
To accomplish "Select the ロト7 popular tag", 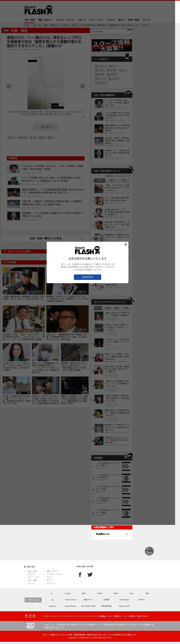I will [x=123, y=70].
